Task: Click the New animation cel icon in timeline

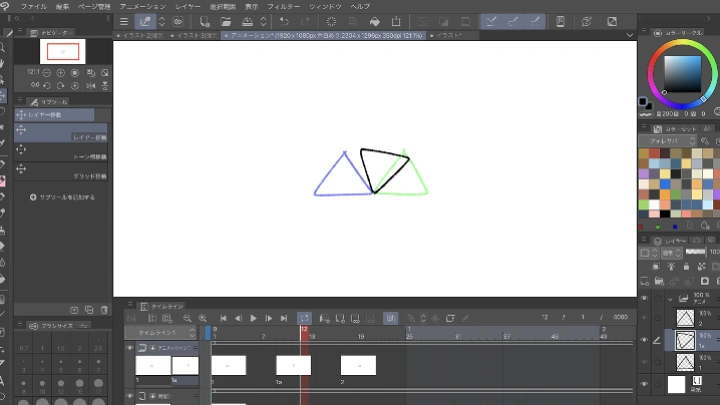Action: (x=340, y=318)
